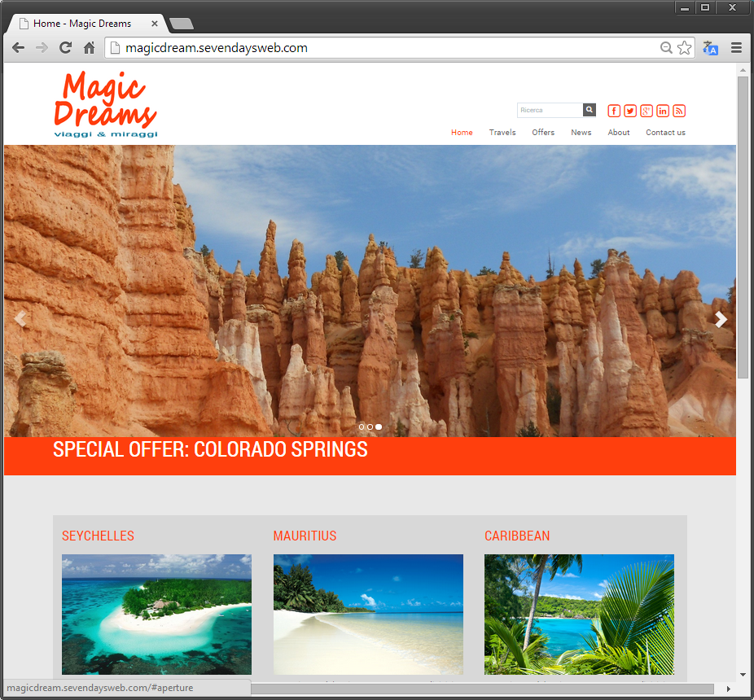Open the Chrome hamburger menu
Viewport: 754px width, 700px height.
[x=736, y=47]
